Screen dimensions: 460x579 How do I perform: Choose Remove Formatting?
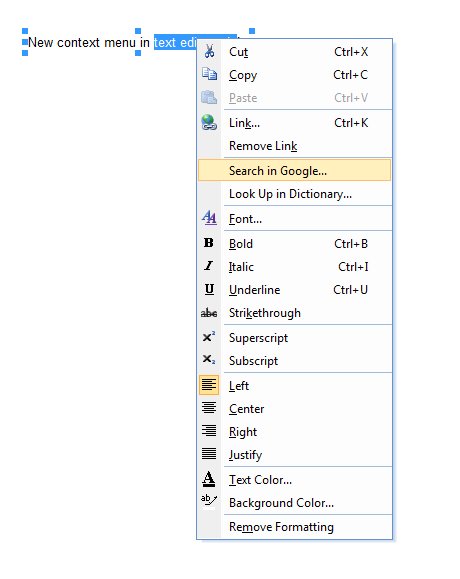coord(295,526)
